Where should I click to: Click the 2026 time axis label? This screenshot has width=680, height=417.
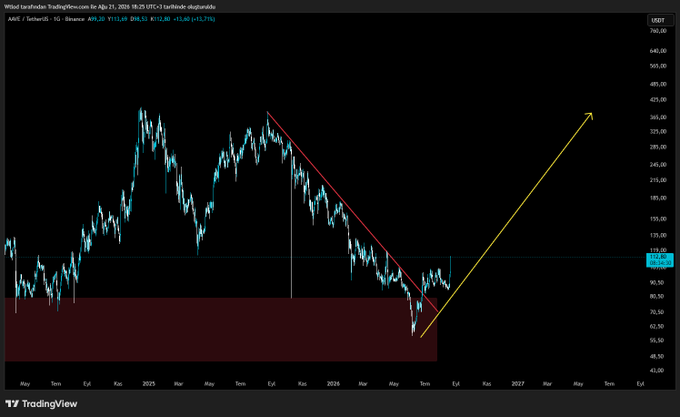point(333,384)
